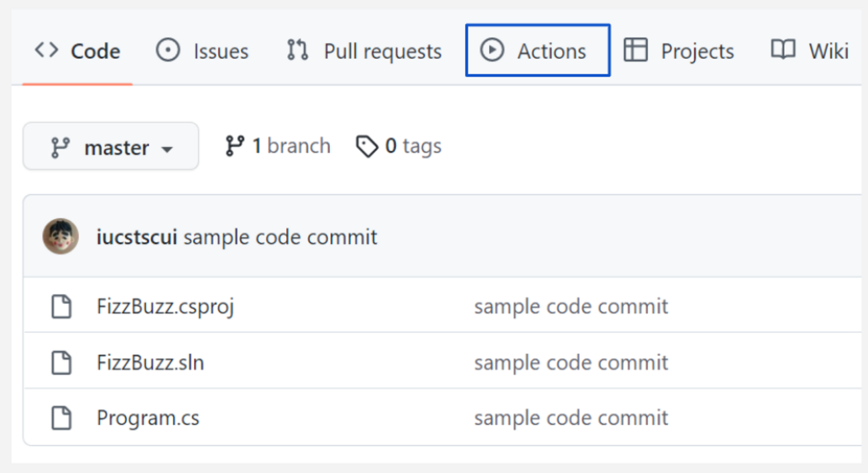
Task: Go to the Pull requests tab
Action: pyautogui.click(x=382, y=51)
